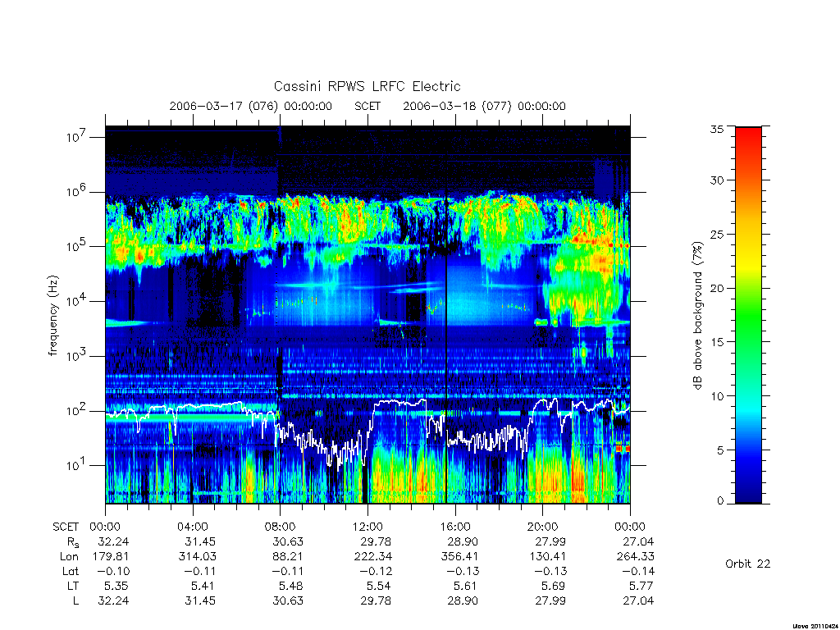Click the colorbar tick value 10
The height and width of the screenshot is (630, 840).
click(717, 396)
